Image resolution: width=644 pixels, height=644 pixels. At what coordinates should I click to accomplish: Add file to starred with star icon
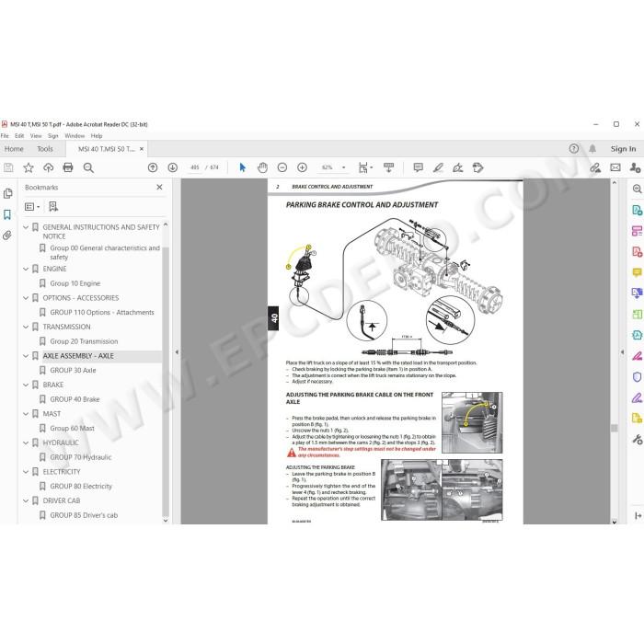(x=29, y=167)
